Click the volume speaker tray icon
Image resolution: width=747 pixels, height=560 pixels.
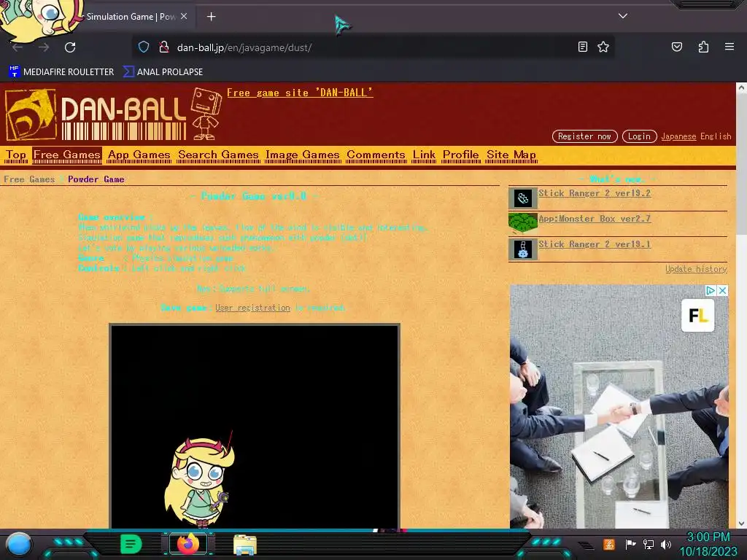click(665, 544)
